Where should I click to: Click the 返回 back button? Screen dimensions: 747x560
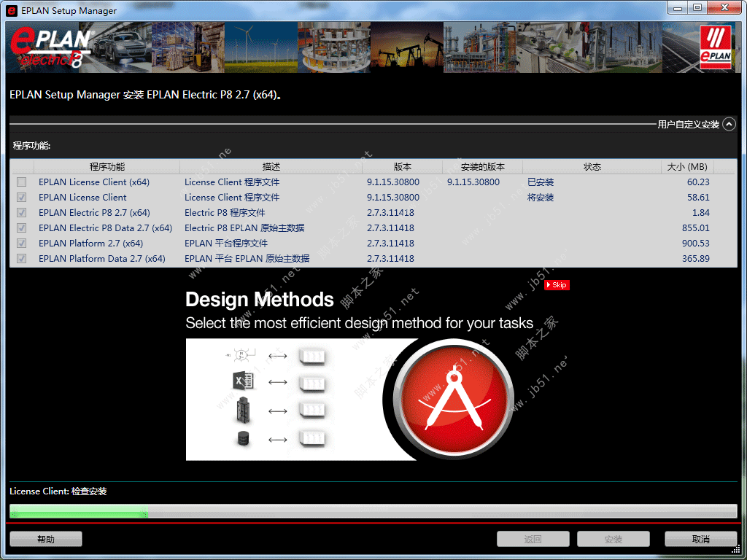(x=533, y=539)
